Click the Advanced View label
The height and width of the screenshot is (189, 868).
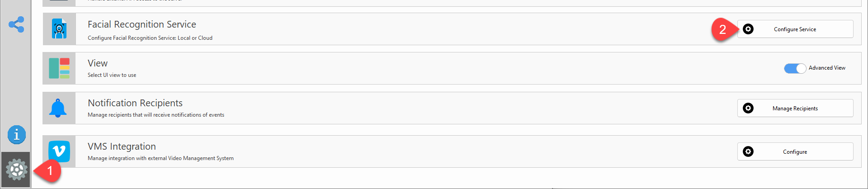(x=827, y=68)
